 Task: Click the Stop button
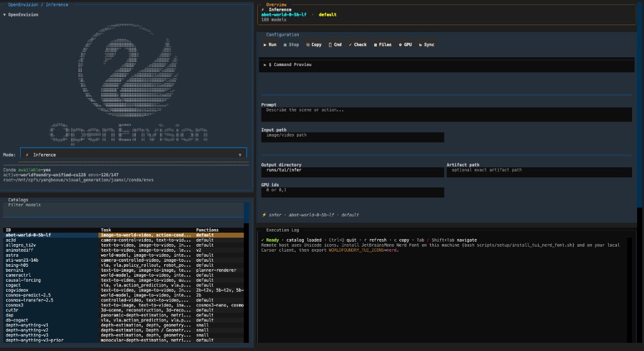pyautogui.click(x=291, y=45)
